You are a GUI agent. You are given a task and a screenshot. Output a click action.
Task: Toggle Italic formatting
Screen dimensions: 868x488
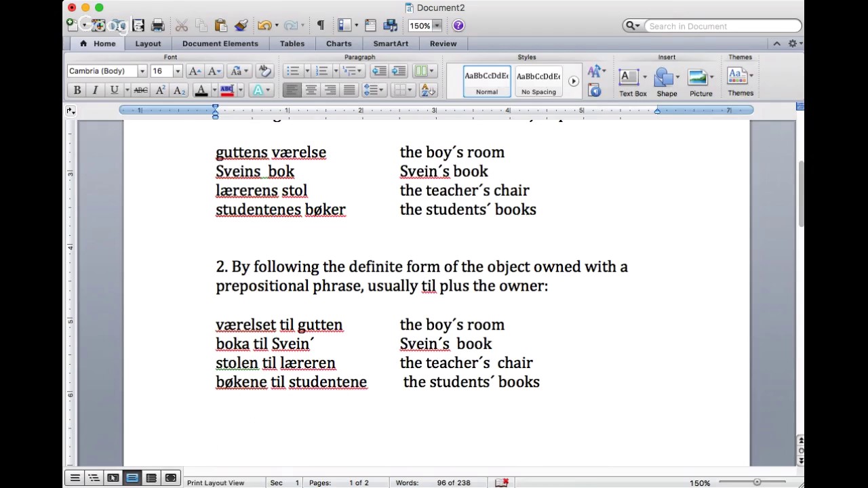[95, 90]
